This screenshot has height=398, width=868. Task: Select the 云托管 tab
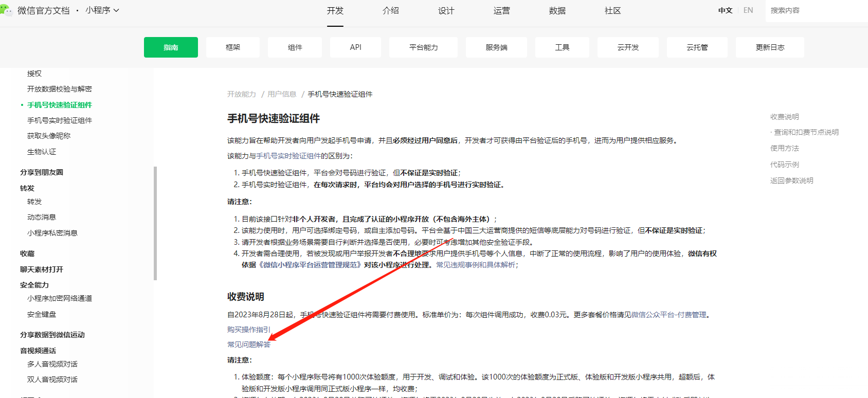(697, 47)
